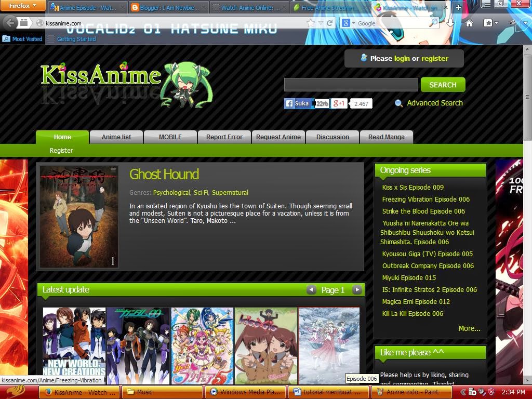Bookmark this page with the star icon
This screenshot has width=532, height=399.
[311, 23]
